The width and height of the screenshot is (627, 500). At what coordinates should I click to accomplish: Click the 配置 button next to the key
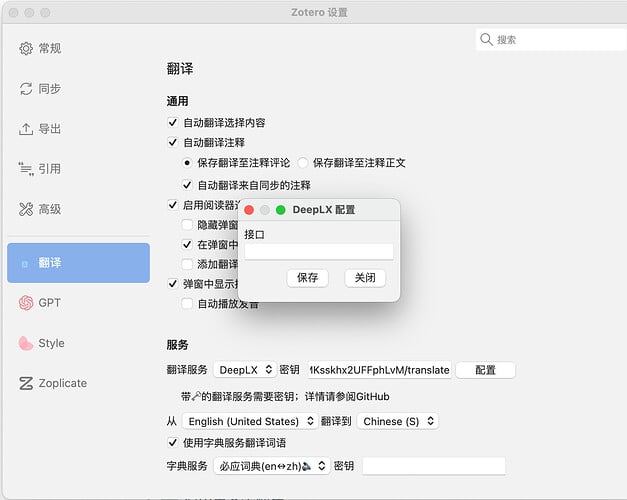[x=485, y=370]
